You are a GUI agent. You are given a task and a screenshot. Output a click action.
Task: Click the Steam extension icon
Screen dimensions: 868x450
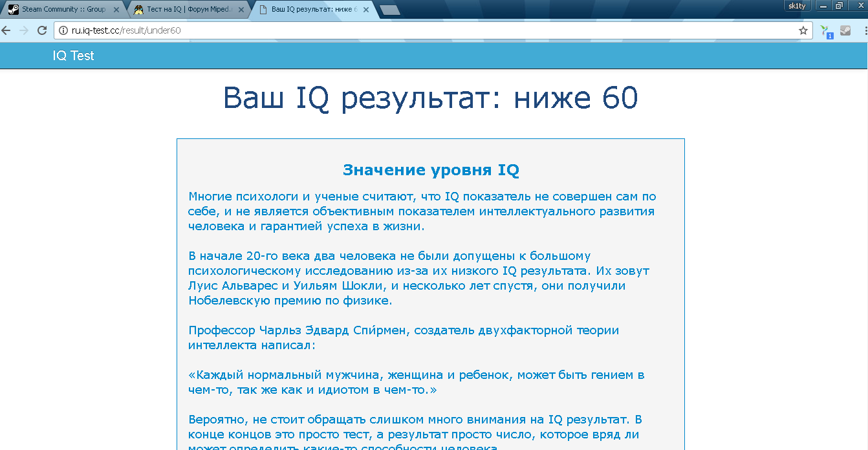click(845, 30)
